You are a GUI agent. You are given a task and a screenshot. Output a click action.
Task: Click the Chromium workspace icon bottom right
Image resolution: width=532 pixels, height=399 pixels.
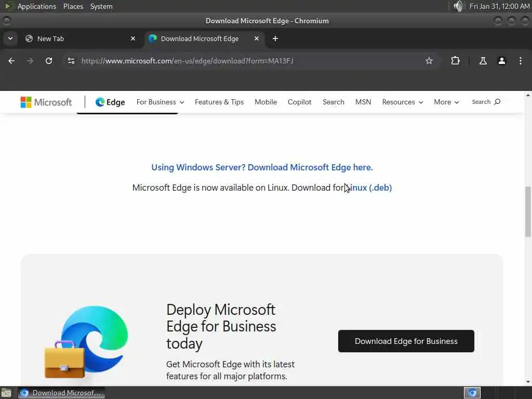[x=472, y=393]
